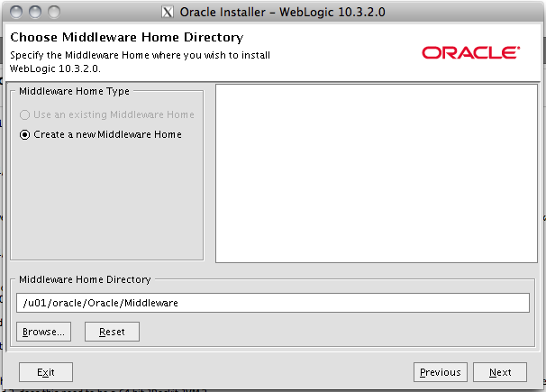
Task: Click the X11 icon in title bar
Action: click(x=168, y=13)
